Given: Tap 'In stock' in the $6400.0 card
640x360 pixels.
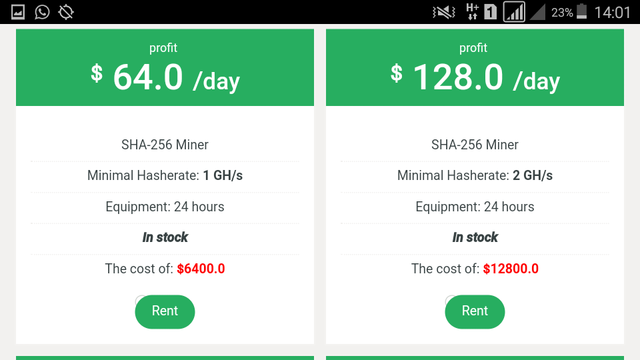Looking at the screenshot, I should click(x=165, y=237).
